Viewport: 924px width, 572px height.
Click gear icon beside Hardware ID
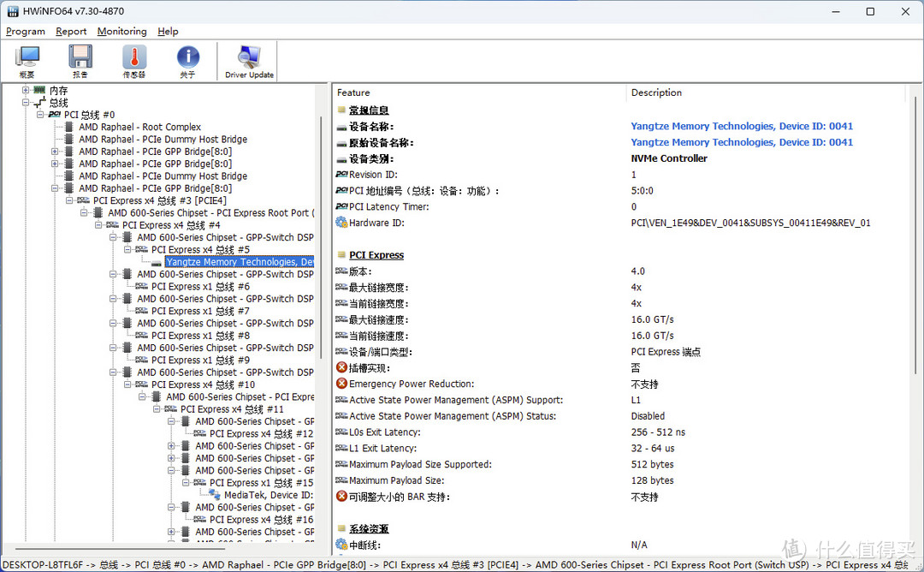(x=341, y=223)
